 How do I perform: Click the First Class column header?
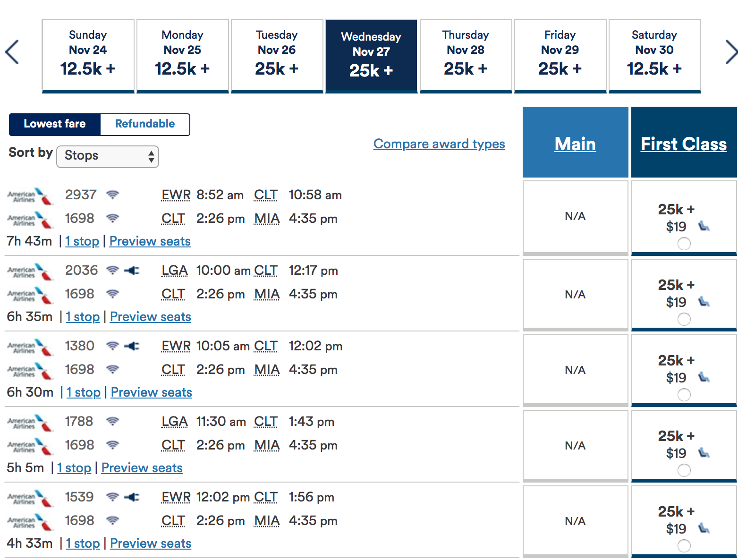coord(683,144)
